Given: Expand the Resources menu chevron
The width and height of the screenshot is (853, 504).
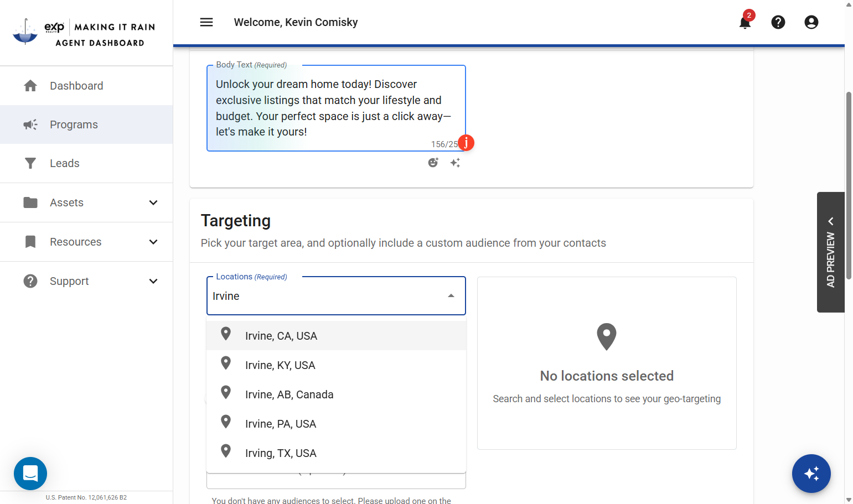Looking at the screenshot, I should (x=153, y=242).
